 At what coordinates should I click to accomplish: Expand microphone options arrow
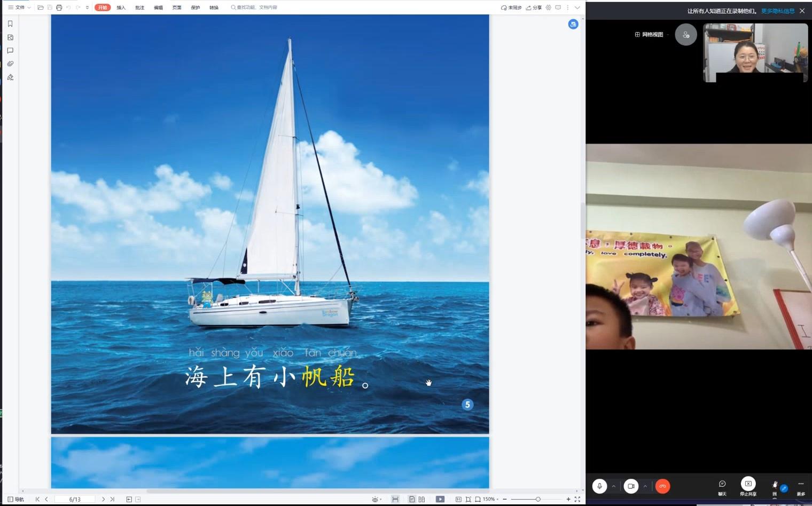(614, 486)
